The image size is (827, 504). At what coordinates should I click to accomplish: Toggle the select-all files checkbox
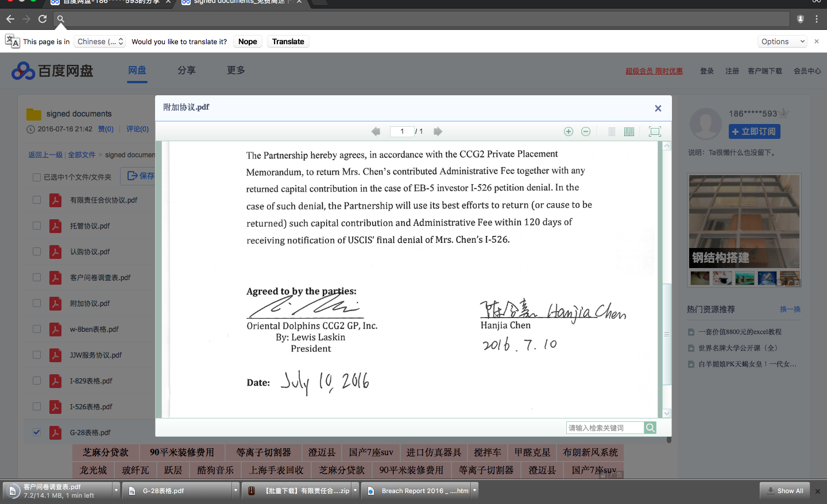[x=37, y=177]
